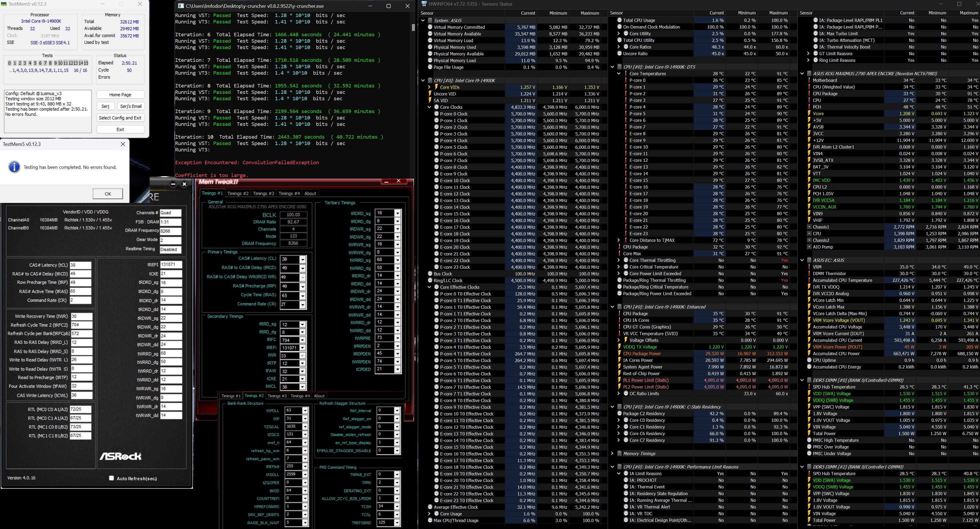Viewport: 980px width, 529px height.
Task: Switch to Timings #3 tab in Mem TweakIt
Action: point(263,193)
